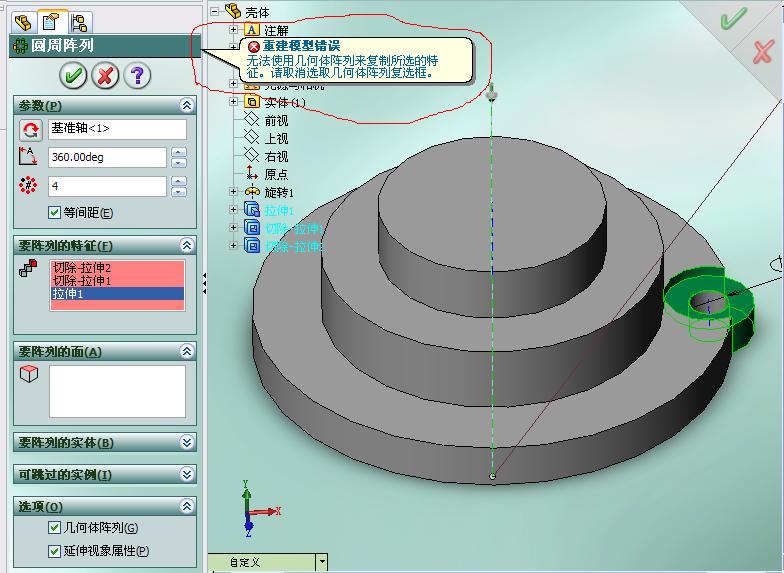Expand the 拉伸1 extrude feature node
This screenshot has height=573, width=784.
pos(233,210)
